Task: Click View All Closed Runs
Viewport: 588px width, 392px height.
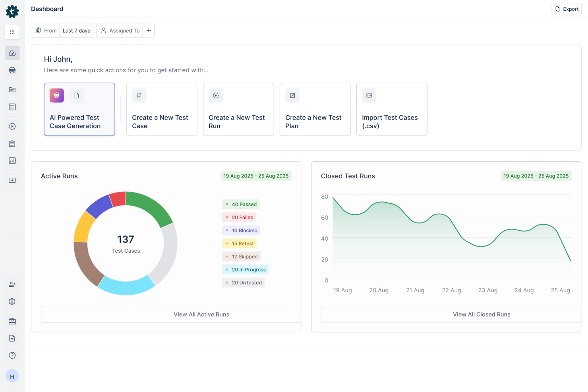Action: point(482,314)
